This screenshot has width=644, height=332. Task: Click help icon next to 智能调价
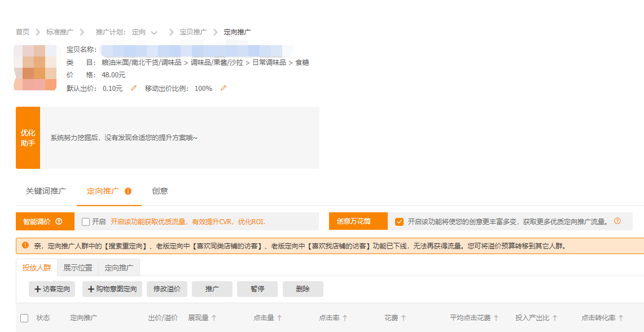click(59, 222)
